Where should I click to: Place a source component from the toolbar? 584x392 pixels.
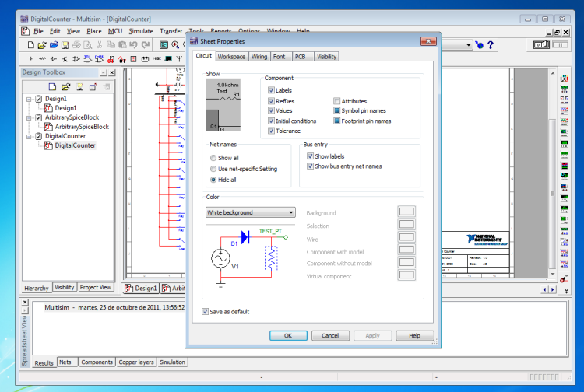coord(31,58)
